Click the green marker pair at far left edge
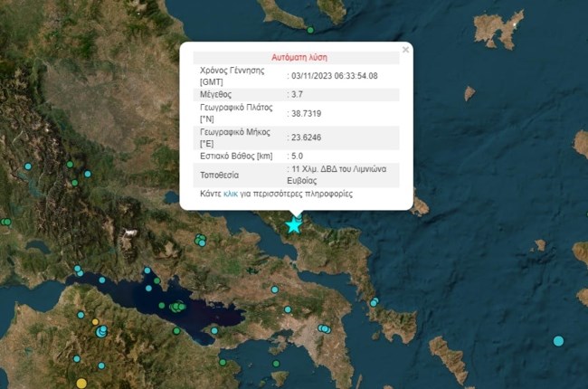 click(5, 222)
